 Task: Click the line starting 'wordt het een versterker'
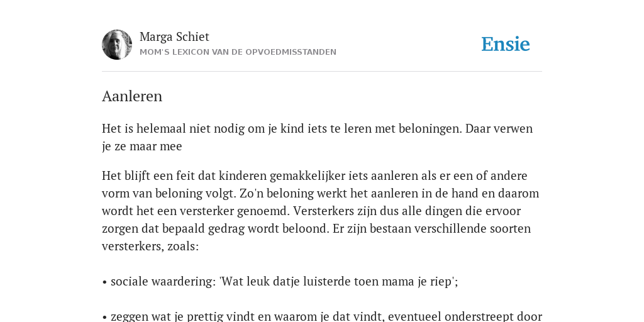click(311, 211)
